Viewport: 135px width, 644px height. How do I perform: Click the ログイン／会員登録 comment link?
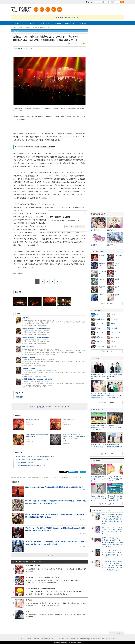(x=36, y=407)
